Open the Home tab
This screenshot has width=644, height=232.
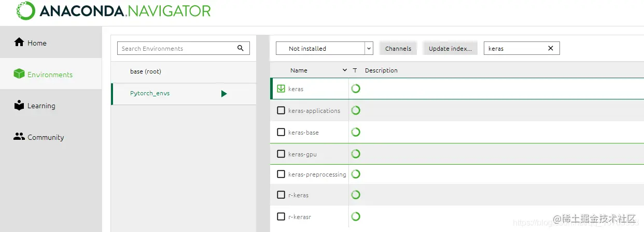[x=51, y=42]
